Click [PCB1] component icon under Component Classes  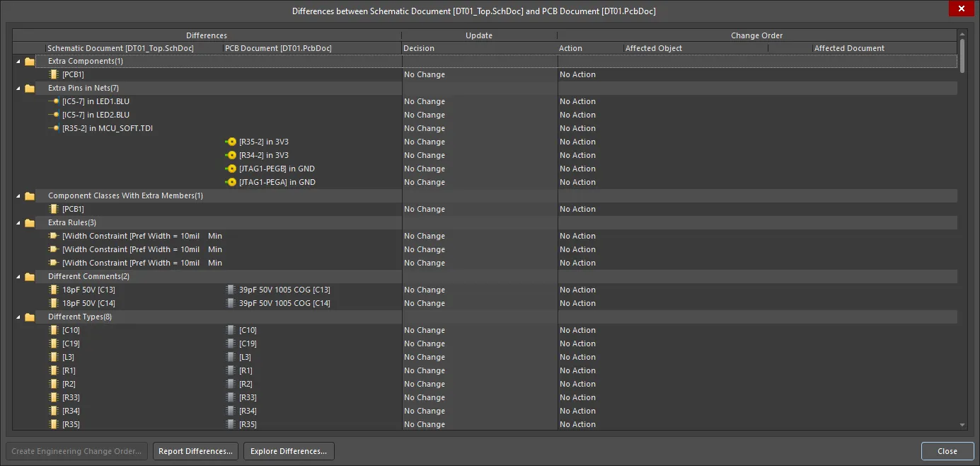pos(53,209)
